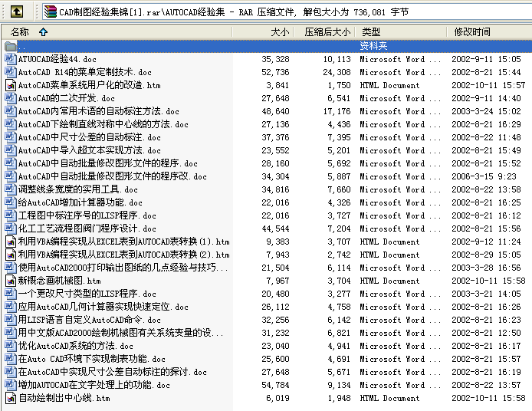Click packed size value 2,742

point(340,255)
